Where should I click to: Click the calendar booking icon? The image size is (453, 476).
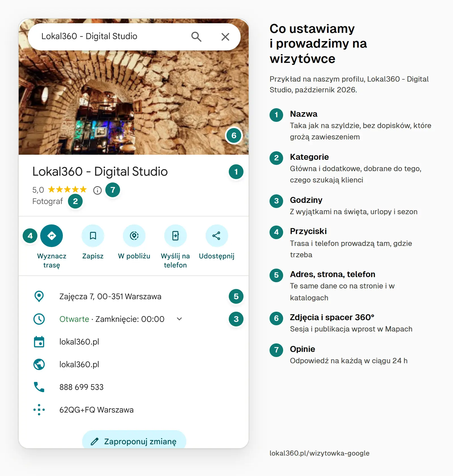(x=39, y=342)
